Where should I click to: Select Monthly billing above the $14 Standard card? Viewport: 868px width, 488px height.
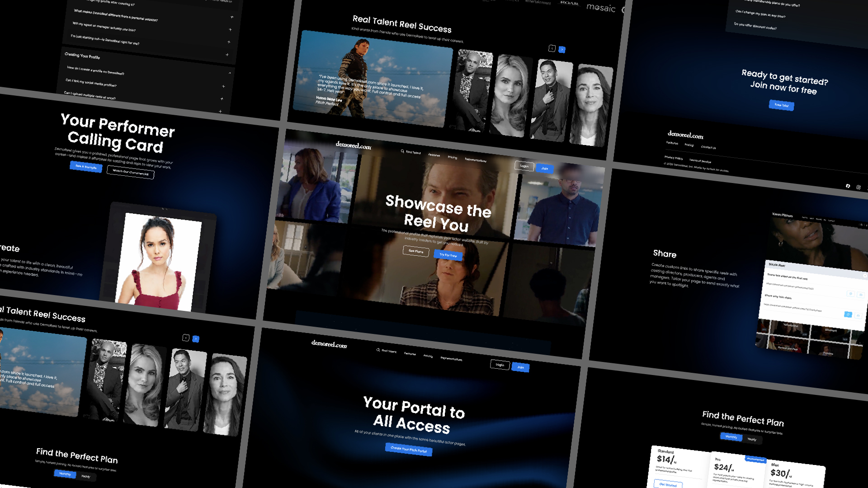(731, 436)
